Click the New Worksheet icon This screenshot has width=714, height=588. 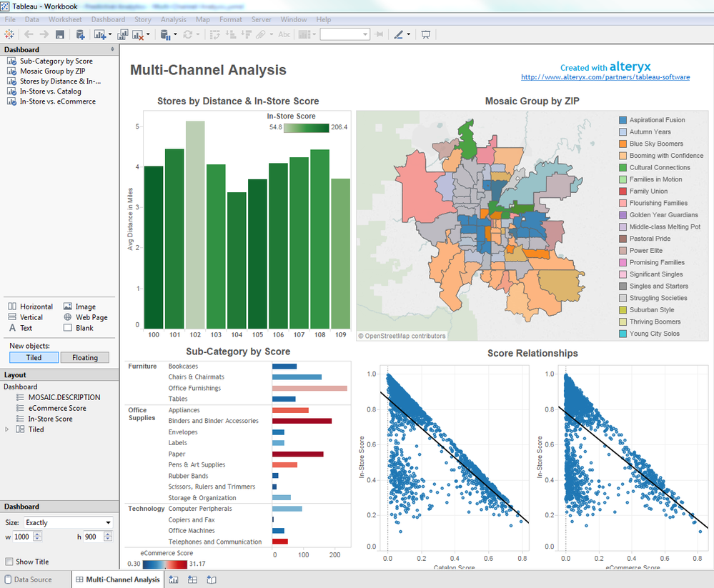[x=99, y=34]
